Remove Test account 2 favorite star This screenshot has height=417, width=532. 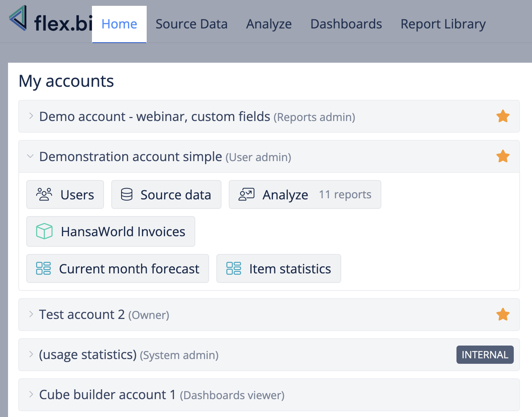(503, 314)
